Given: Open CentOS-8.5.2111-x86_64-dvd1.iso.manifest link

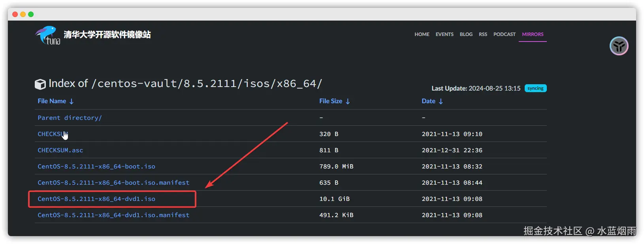Looking at the screenshot, I should click(x=113, y=215).
